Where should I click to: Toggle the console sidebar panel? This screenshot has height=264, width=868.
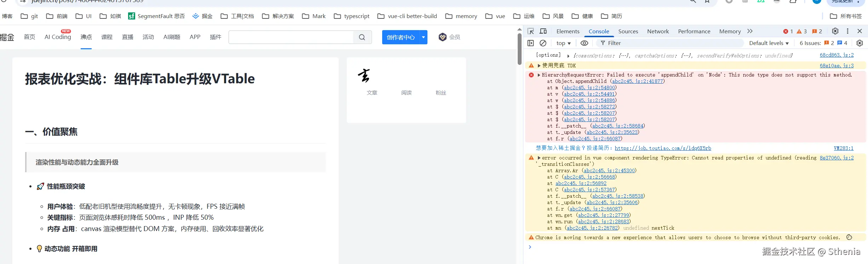(x=530, y=43)
